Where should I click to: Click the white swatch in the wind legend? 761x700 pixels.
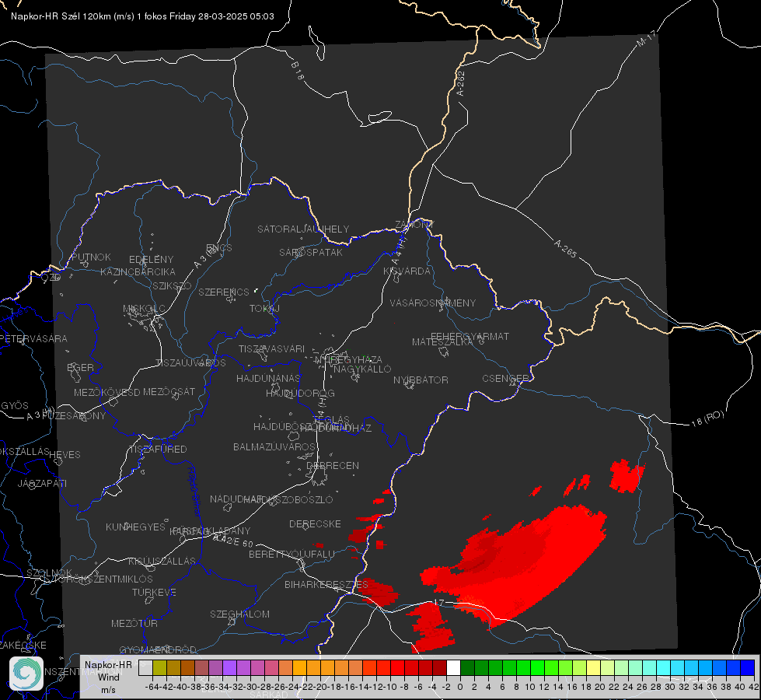pyautogui.click(x=453, y=668)
